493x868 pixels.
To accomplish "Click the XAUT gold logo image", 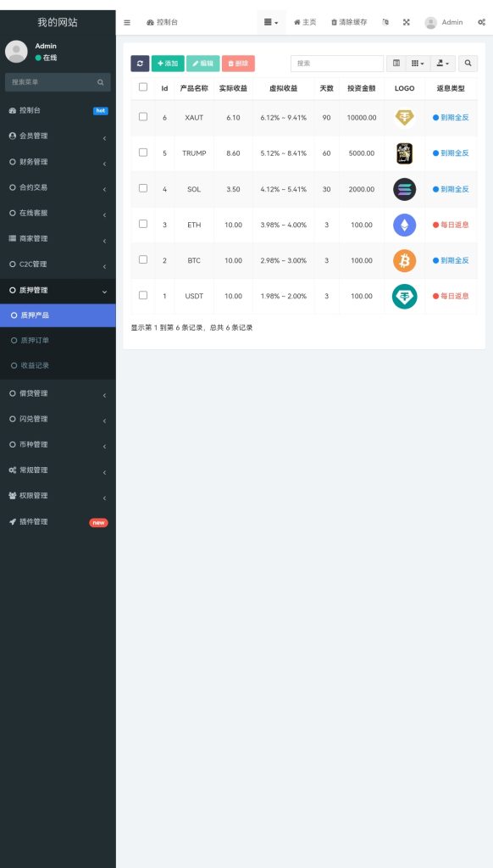I will (x=404, y=117).
